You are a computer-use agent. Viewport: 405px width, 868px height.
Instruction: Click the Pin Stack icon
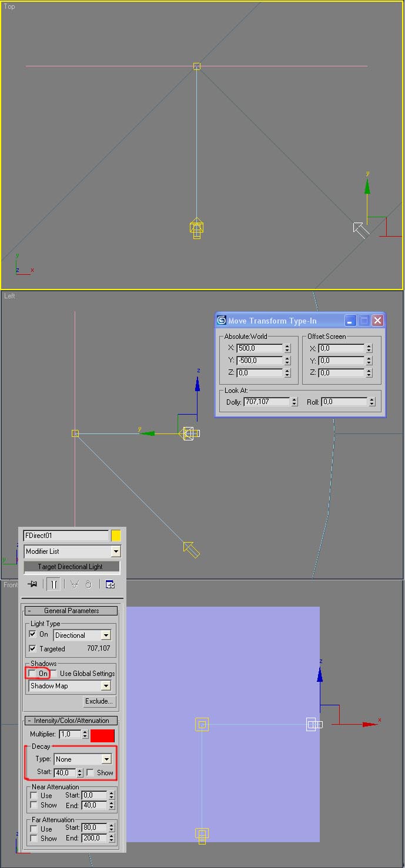tap(32, 584)
